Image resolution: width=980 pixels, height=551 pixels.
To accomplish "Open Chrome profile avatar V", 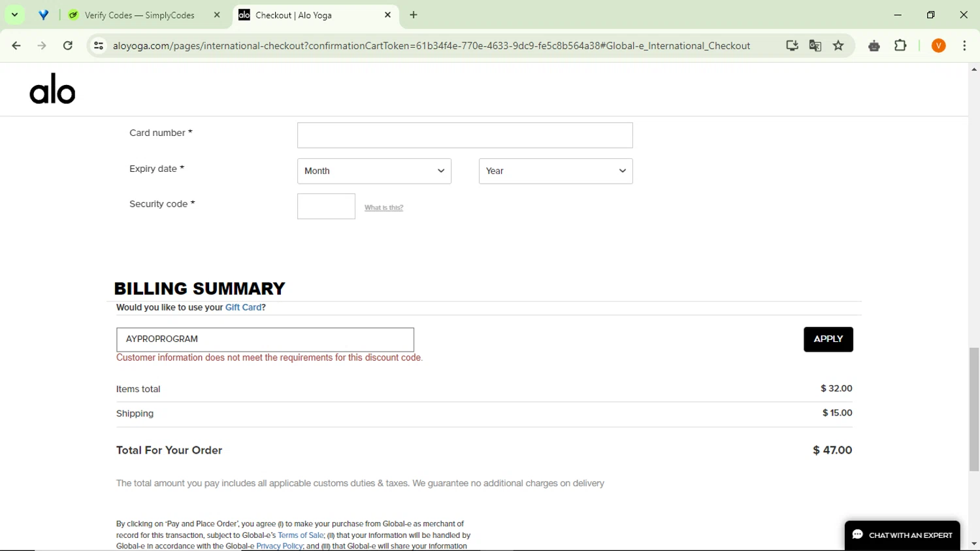I will point(939,46).
